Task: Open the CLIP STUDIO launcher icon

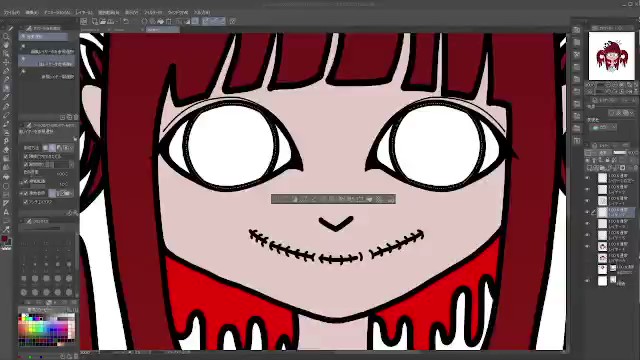Action: [83, 21]
